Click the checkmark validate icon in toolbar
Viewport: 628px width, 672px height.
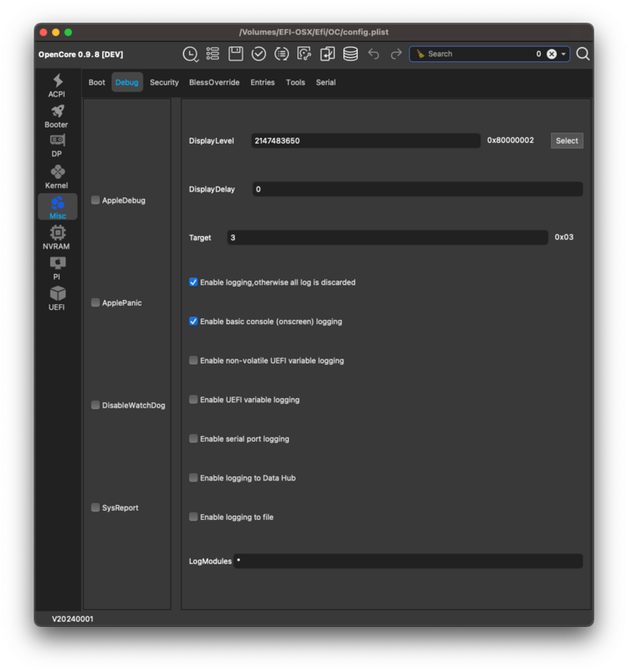tap(259, 54)
